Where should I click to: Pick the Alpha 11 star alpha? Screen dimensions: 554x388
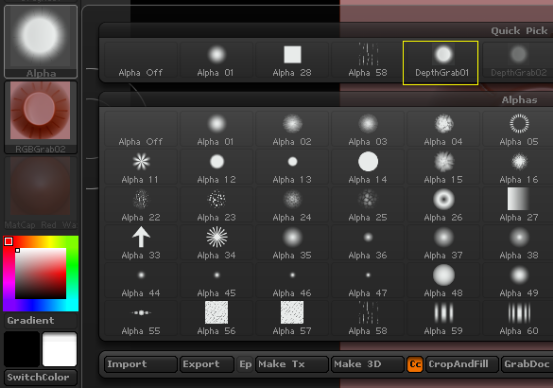point(141,167)
